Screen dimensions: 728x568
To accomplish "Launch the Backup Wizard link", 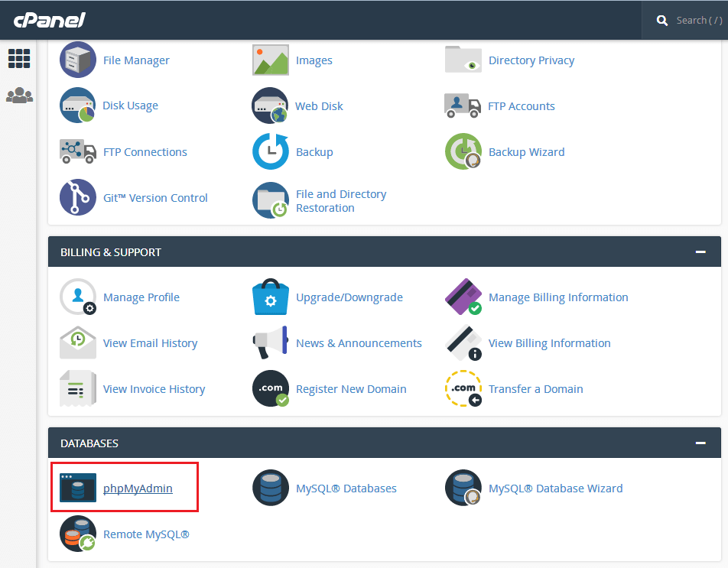I will coord(526,152).
